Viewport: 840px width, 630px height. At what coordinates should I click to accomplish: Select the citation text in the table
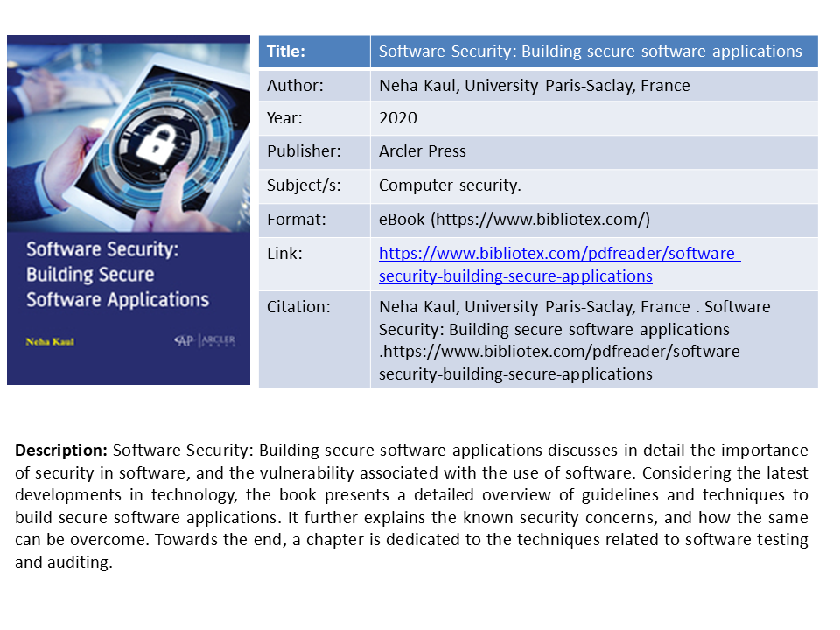click(574, 340)
